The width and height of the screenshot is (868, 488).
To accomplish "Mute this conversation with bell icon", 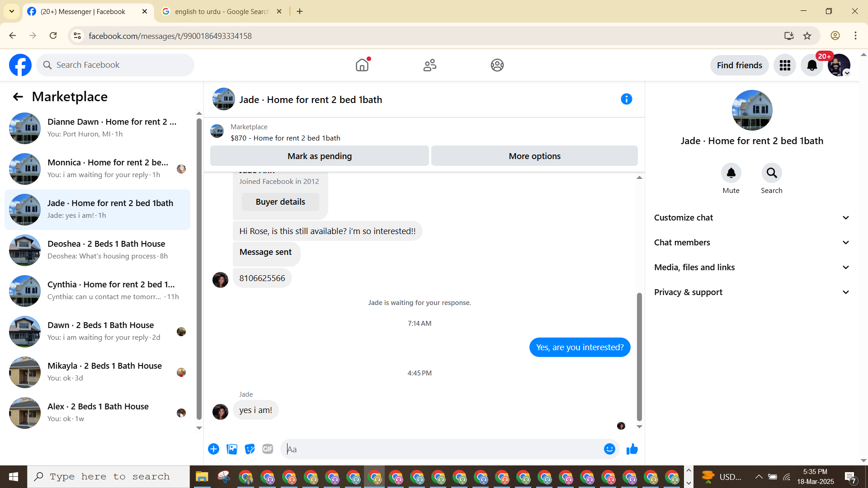I will 731,173.
